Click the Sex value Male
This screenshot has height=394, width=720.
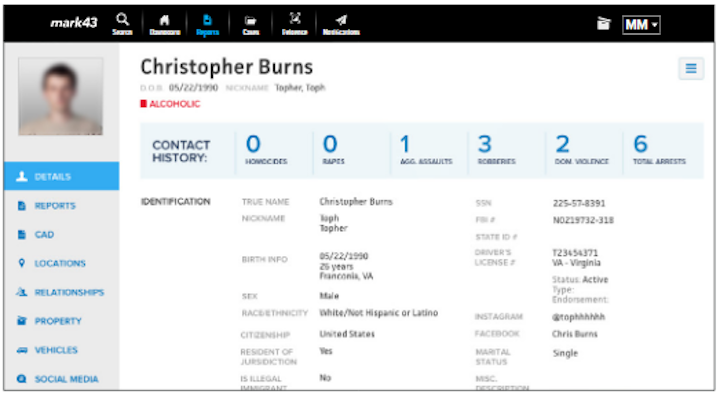329,296
